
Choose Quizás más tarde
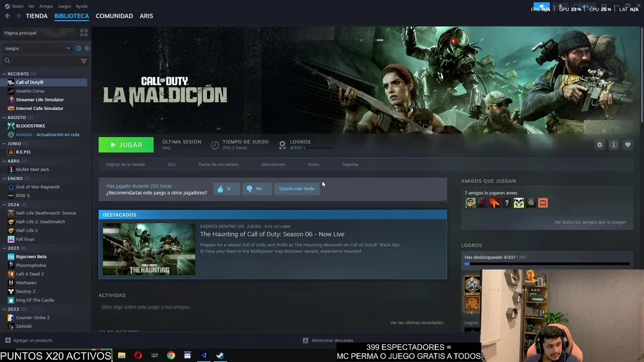point(297,189)
